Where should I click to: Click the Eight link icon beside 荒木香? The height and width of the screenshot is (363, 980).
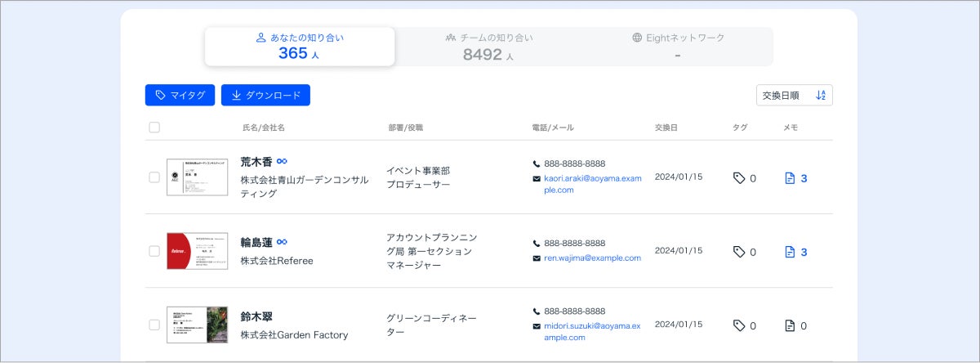[x=282, y=162]
